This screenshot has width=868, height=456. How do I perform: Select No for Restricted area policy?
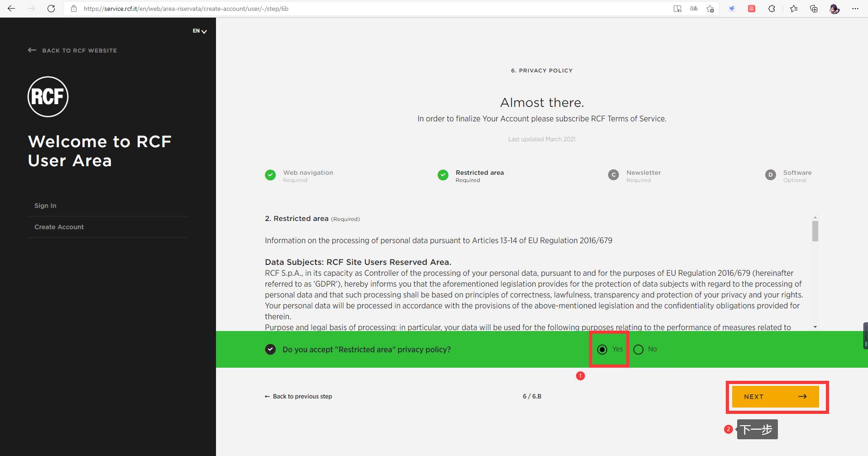[638, 350]
